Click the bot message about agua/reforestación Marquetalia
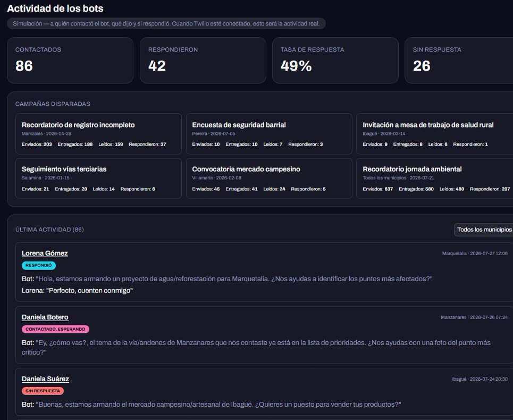Viewport: 513px width, 420px height. [x=227, y=279]
